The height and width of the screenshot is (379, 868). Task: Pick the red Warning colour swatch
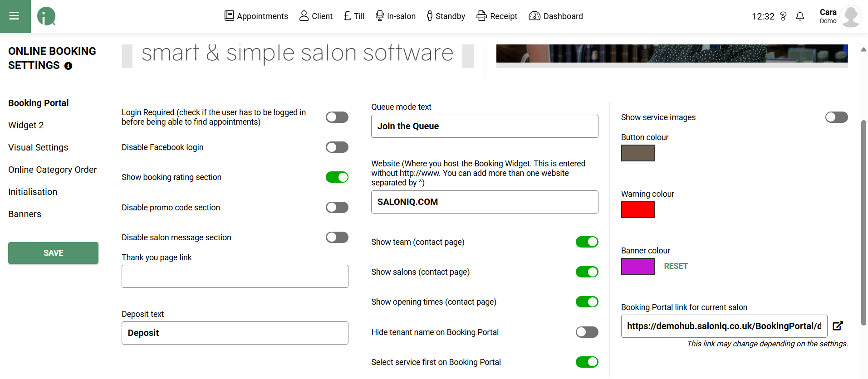638,210
